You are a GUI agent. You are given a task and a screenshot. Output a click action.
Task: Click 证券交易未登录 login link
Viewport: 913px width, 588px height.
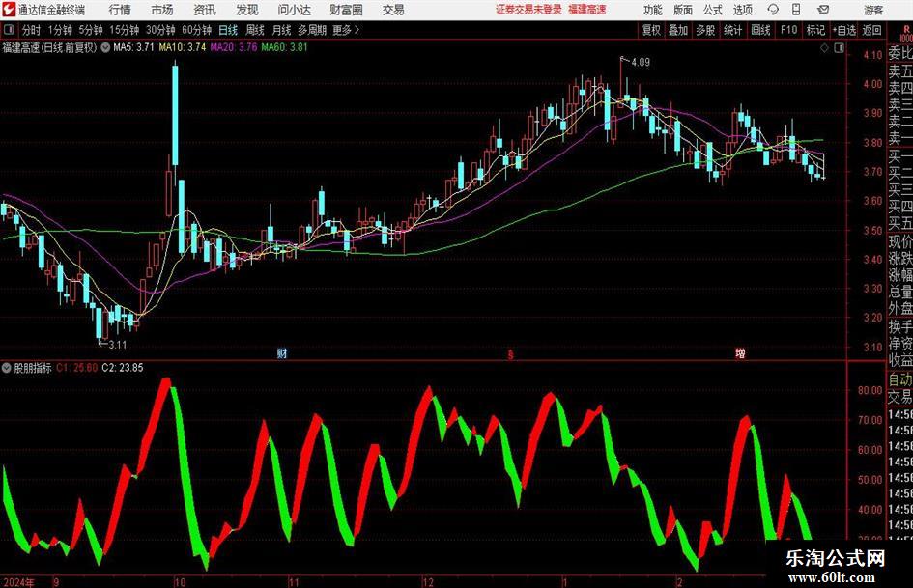(528, 10)
